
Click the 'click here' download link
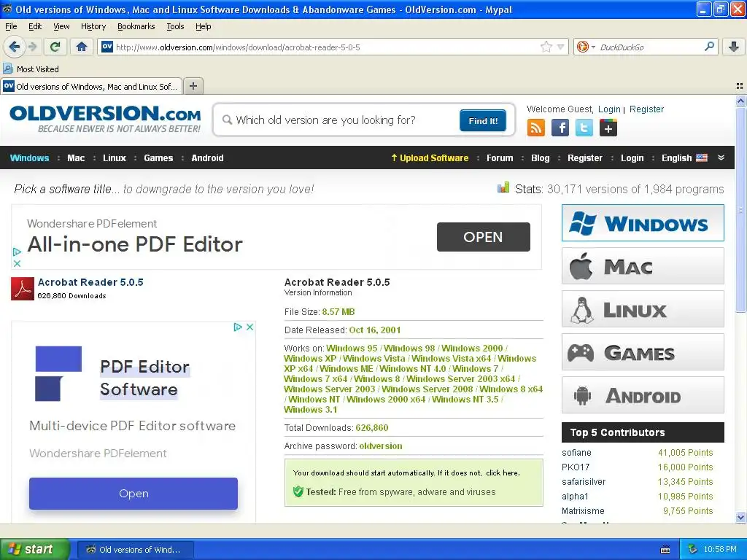502,472
